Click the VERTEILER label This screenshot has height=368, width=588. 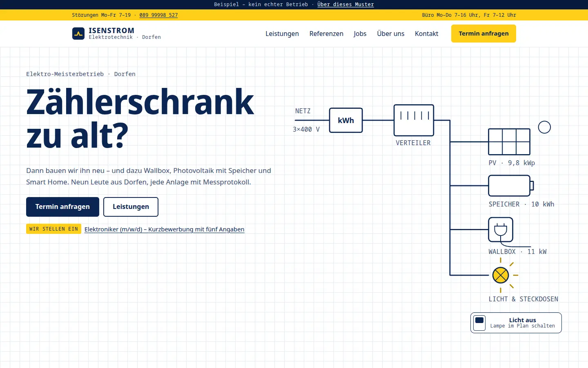[413, 143]
